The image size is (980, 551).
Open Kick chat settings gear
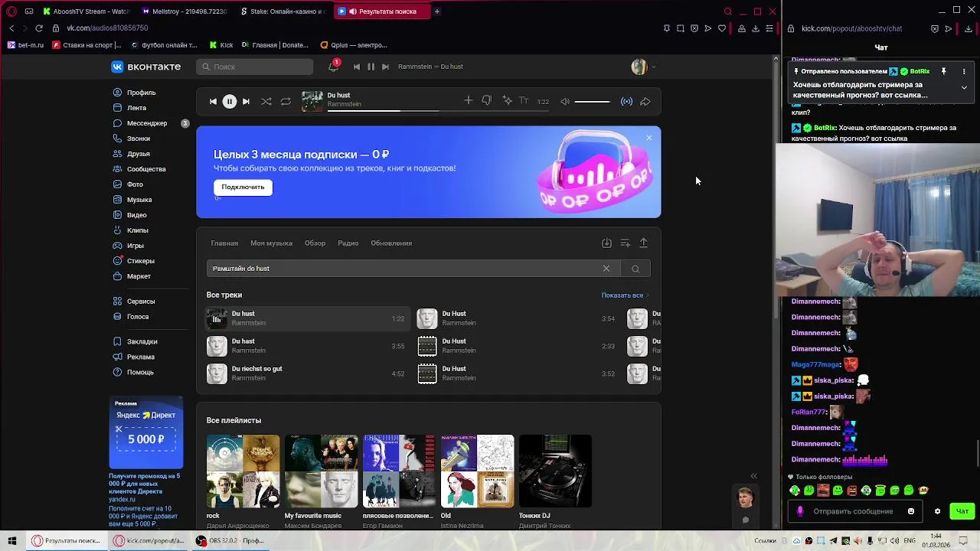coord(937,511)
